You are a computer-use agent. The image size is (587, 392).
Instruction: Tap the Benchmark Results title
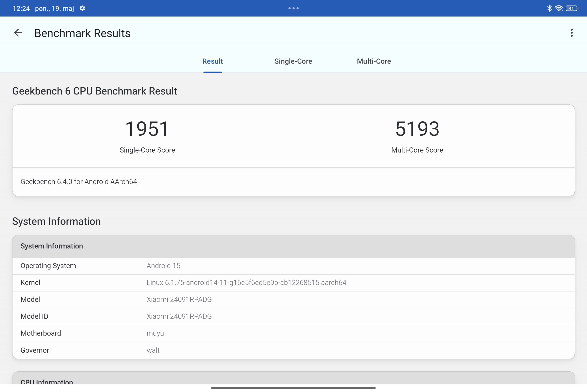(x=82, y=33)
